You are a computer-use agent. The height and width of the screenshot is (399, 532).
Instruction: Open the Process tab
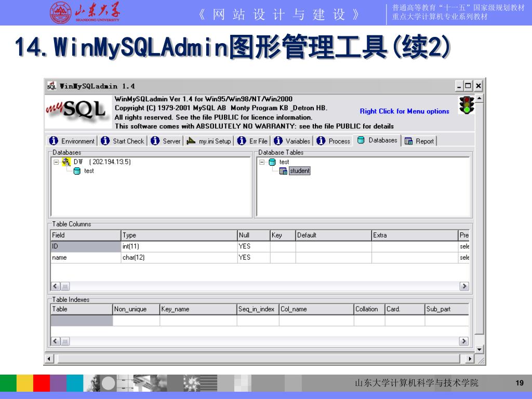click(x=334, y=141)
